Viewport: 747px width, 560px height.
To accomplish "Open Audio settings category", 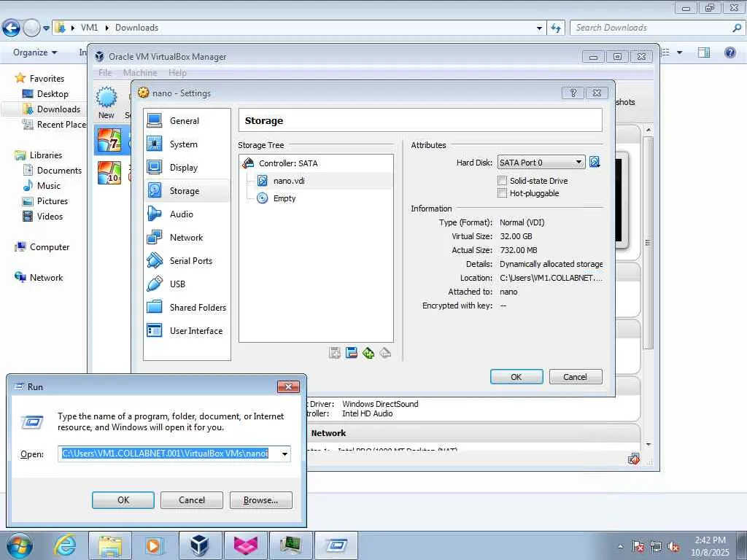I will click(186, 214).
